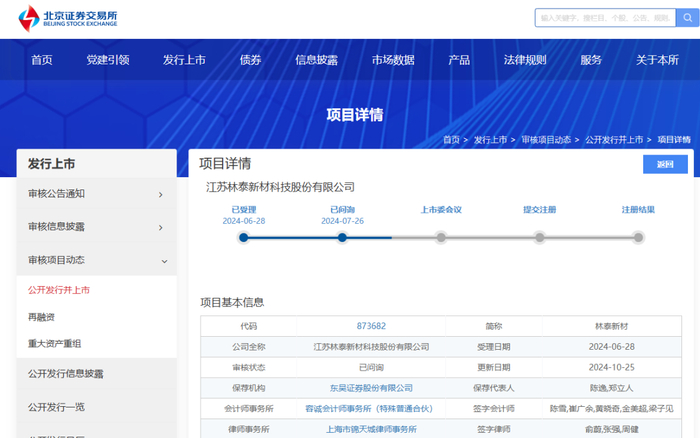Click the 注册结果 progress node
700x438 pixels.
[x=638, y=238]
